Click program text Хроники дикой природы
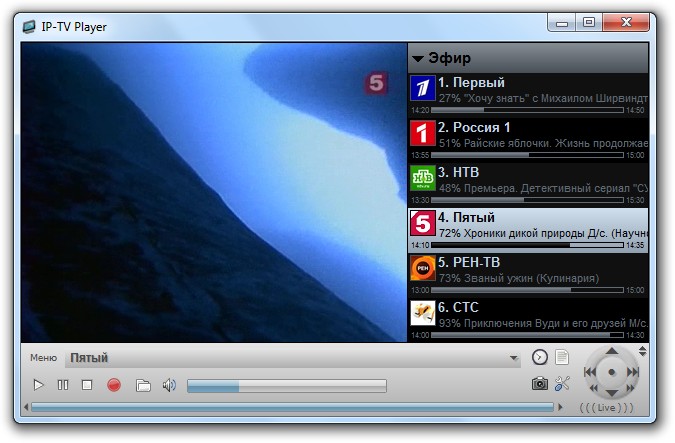675x443 pixels. [524, 233]
